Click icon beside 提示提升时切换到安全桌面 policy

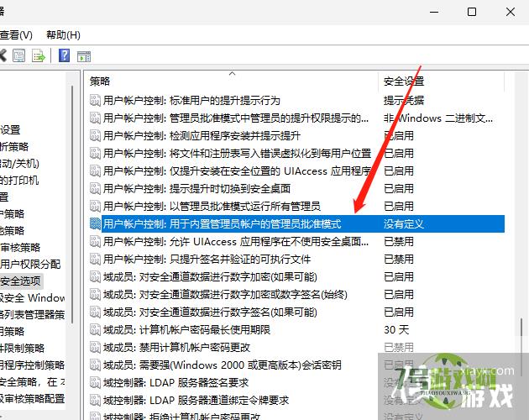point(95,188)
